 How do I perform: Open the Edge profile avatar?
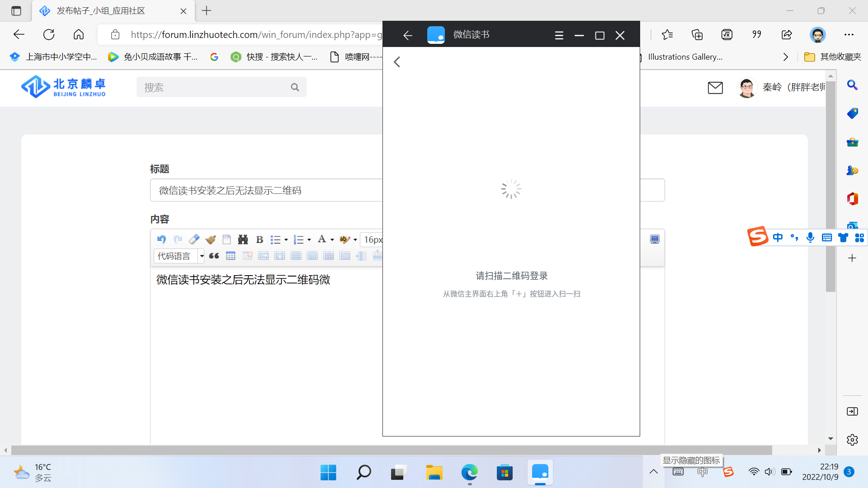tap(817, 35)
